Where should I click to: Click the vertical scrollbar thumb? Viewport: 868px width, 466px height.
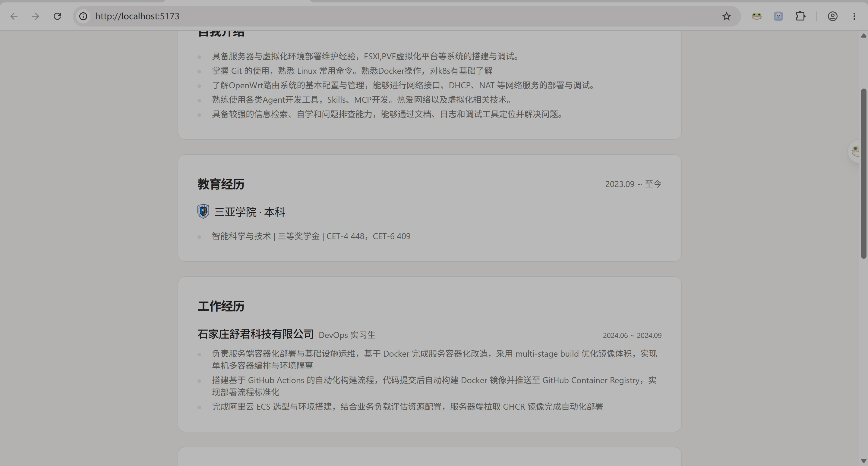click(863, 174)
